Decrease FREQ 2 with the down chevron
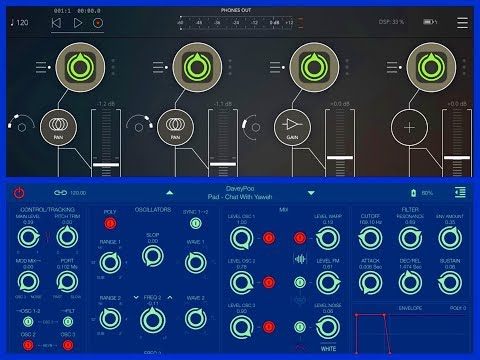 (136, 297)
